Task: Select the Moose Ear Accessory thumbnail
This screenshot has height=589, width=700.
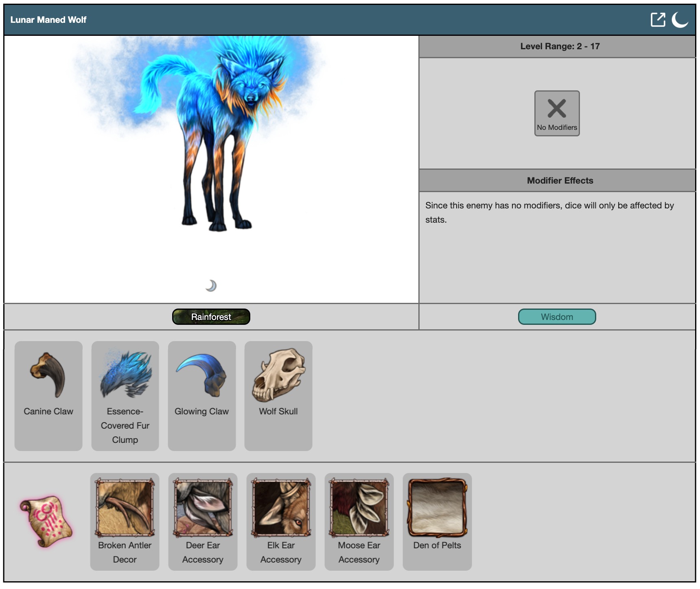Action: [359, 508]
